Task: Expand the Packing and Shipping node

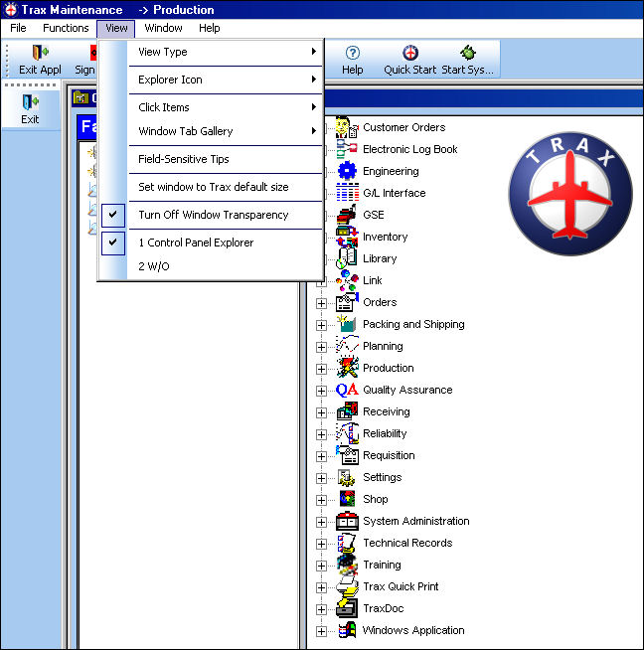Action: coord(321,325)
